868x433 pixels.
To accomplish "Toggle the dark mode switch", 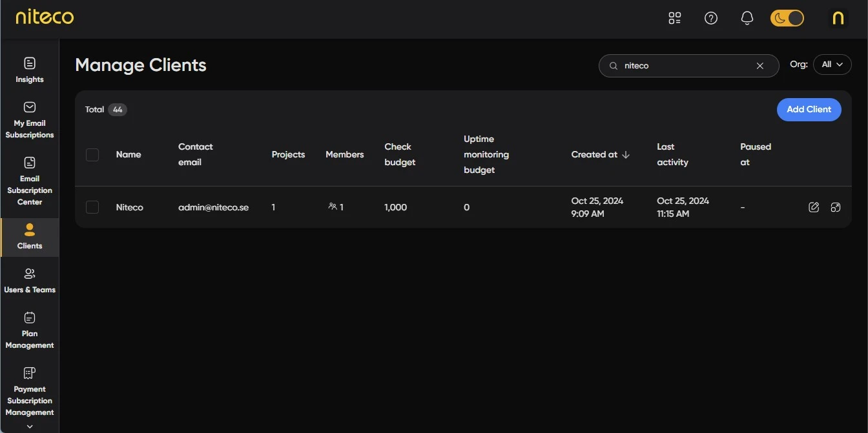I will (x=787, y=18).
